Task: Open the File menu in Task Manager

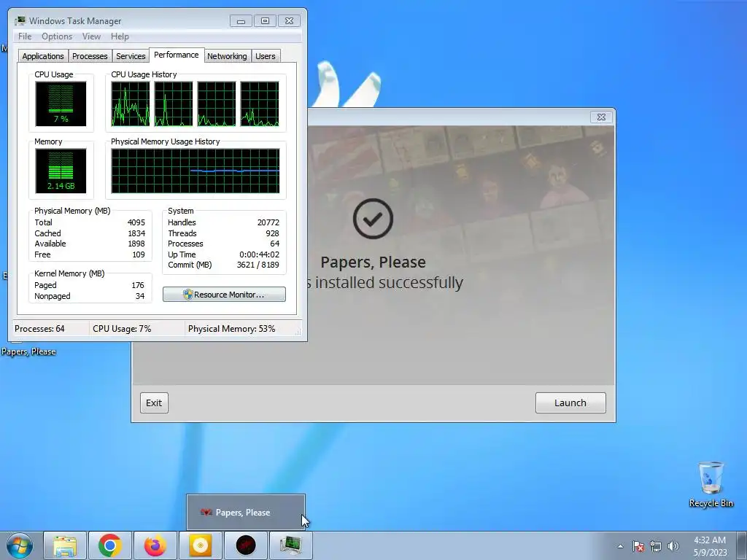Action: coord(25,36)
